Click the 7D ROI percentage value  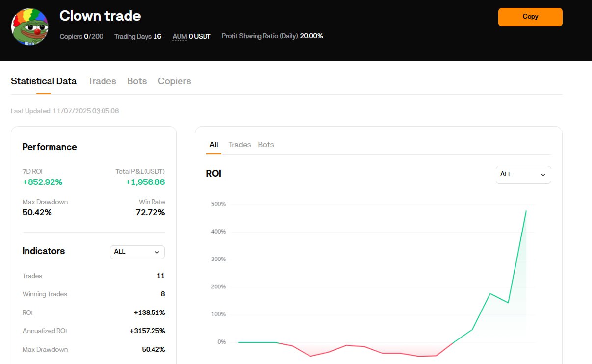[x=42, y=182]
